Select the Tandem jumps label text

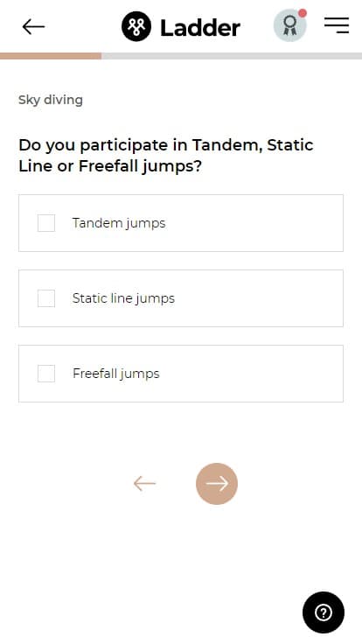[x=119, y=223]
